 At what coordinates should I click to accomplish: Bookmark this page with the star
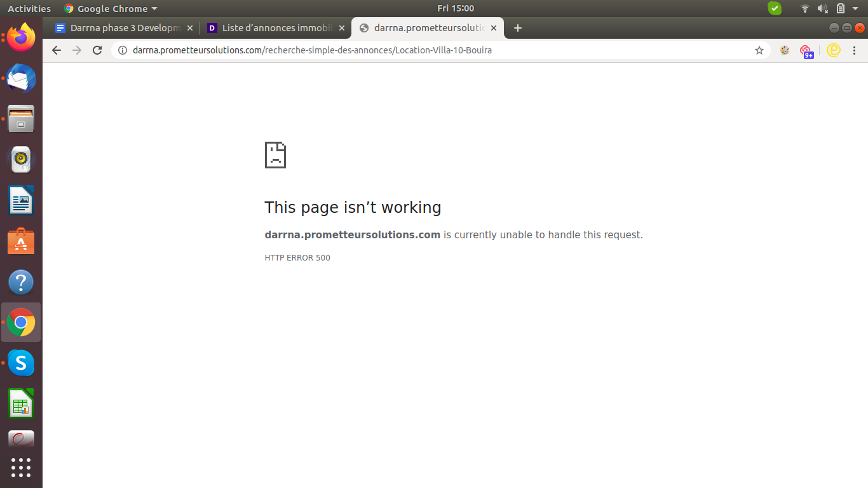pos(759,50)
